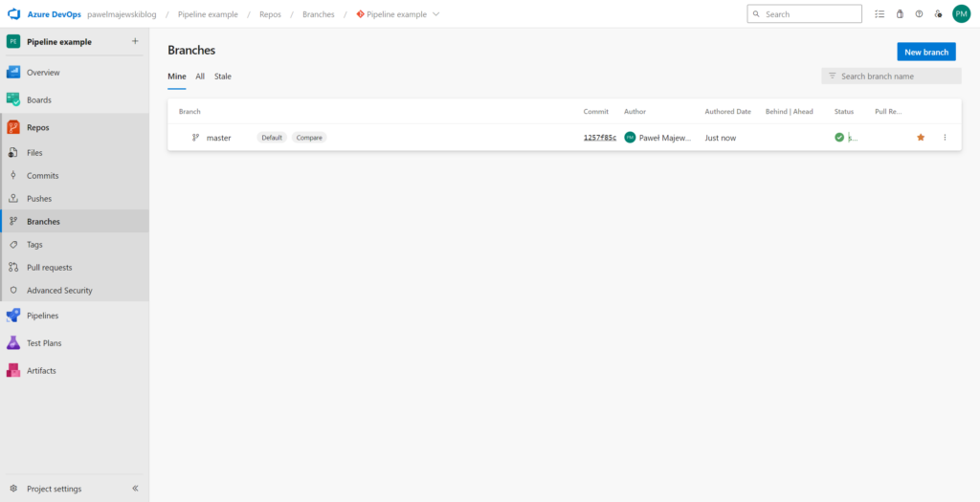Viewport: 980px width, 502px height.
Task: Open user settings icon in header
Action: [x=938, y=14]
